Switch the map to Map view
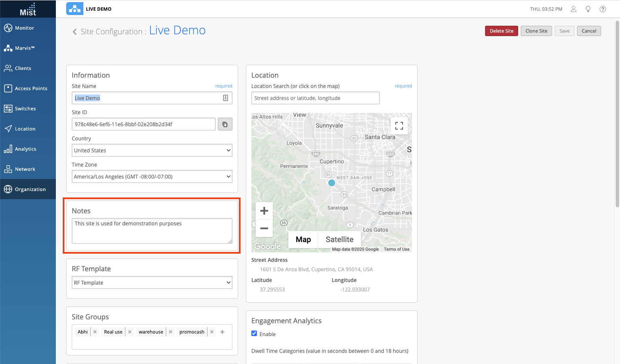 coord(303,240)
